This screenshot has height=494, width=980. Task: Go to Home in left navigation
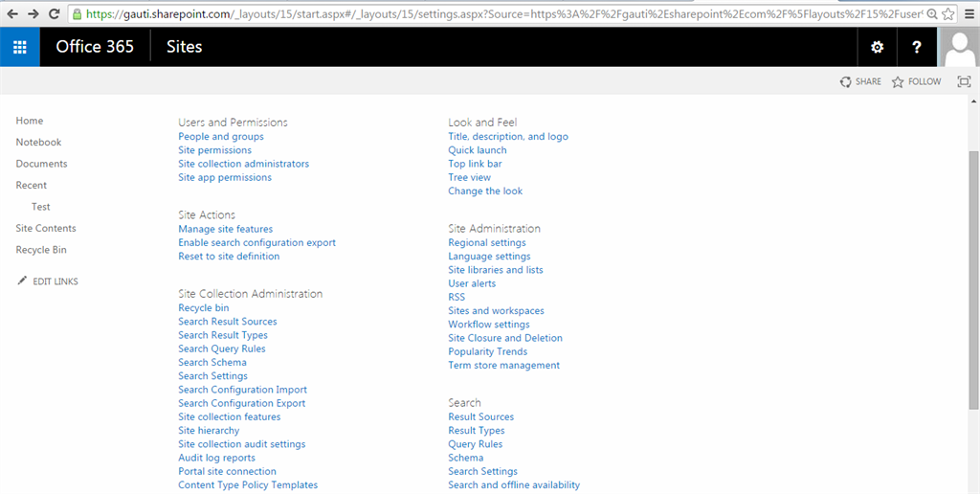[x=30, y=121]
